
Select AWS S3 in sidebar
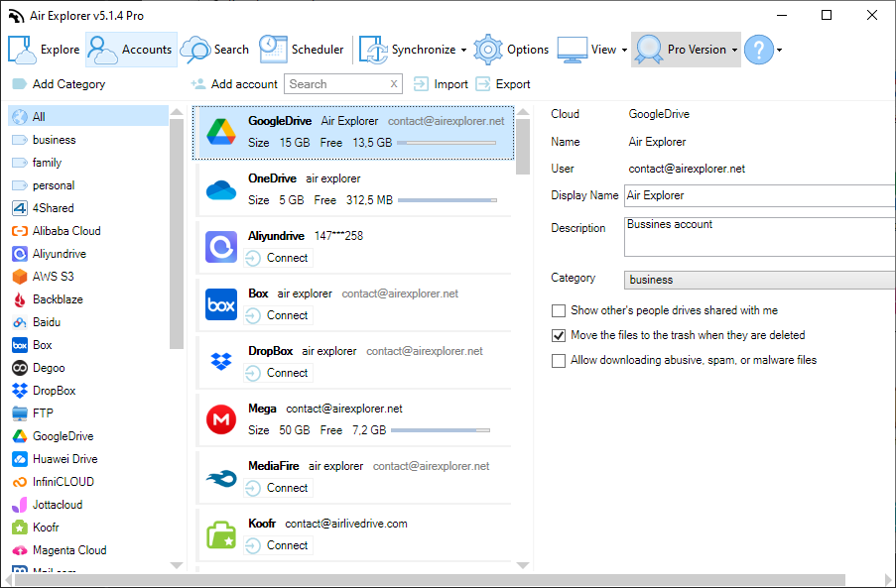pyautogui.click(x=88, y=277)
